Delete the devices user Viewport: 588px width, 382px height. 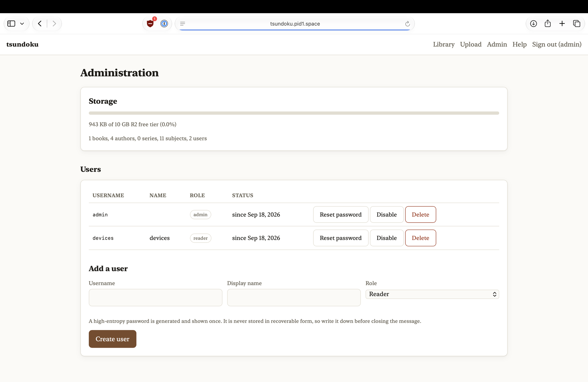tap(420, 238)
